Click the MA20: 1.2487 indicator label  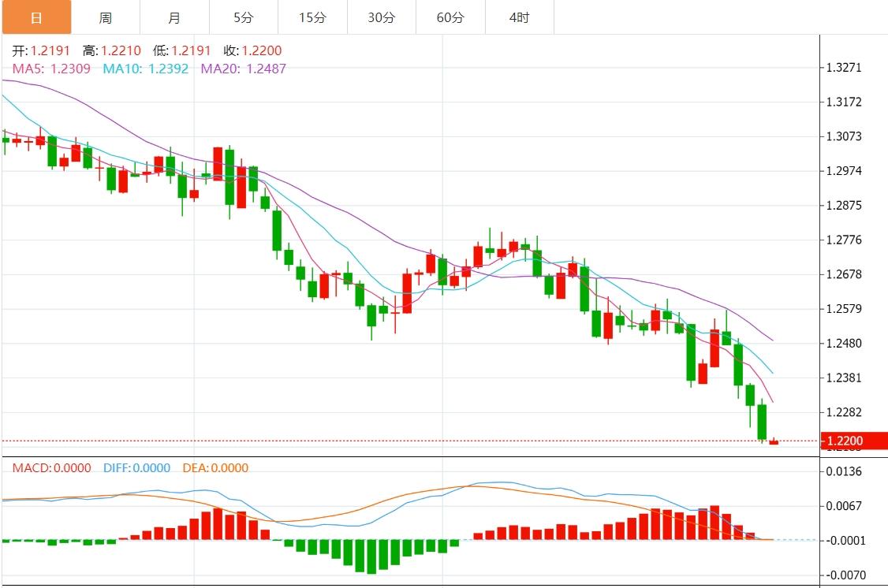pyautogui.click(x=243, y=69)
